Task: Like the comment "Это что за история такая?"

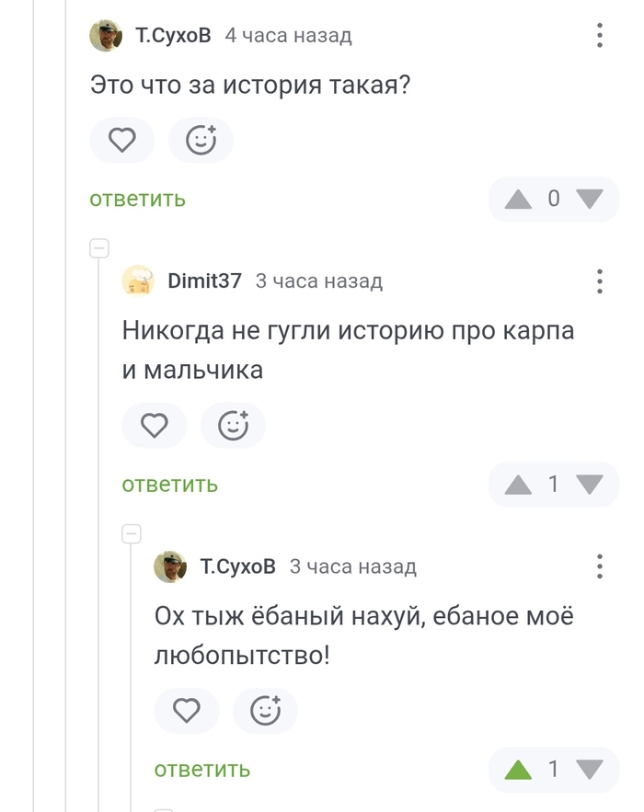Action: coord(122,141)
